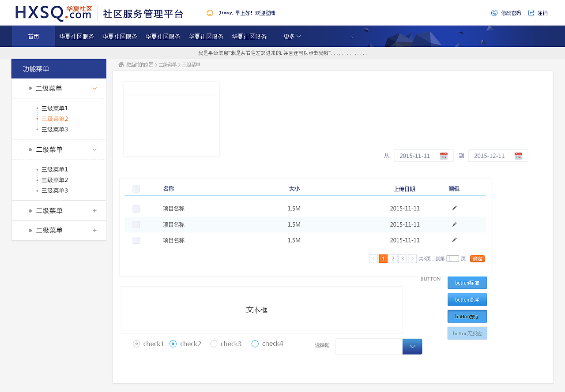This screenshot has width=565, height=392.
Task: Click the edit pencil on the last table row
Action: point(454,240)
